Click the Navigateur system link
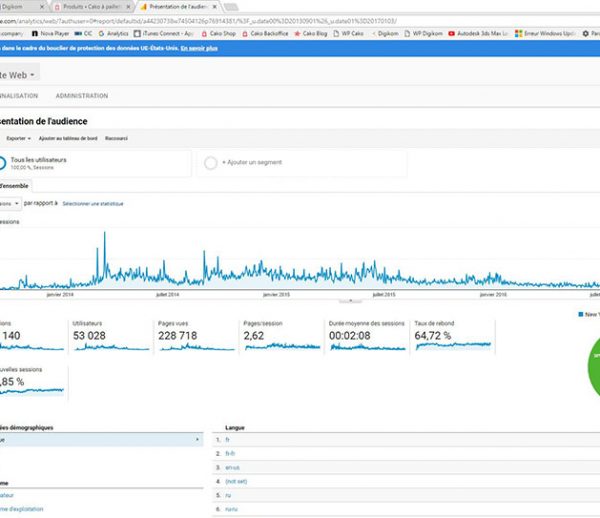 [x=7, y=495]
